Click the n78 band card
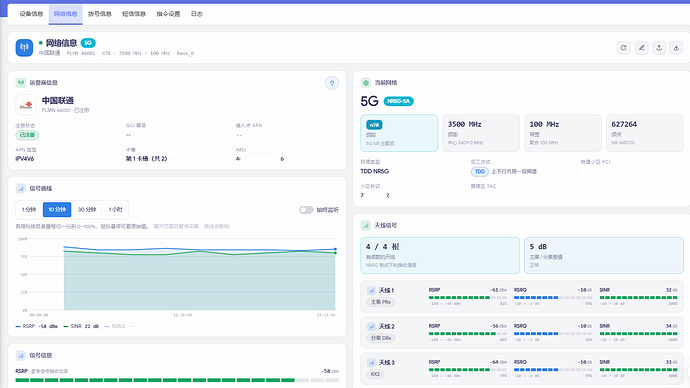Viewport: 690px width, 388px height. point(399,133)
